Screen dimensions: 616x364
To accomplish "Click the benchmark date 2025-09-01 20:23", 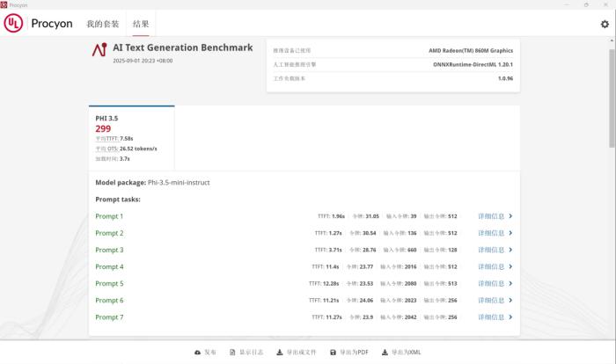I will tap(143, 61).
